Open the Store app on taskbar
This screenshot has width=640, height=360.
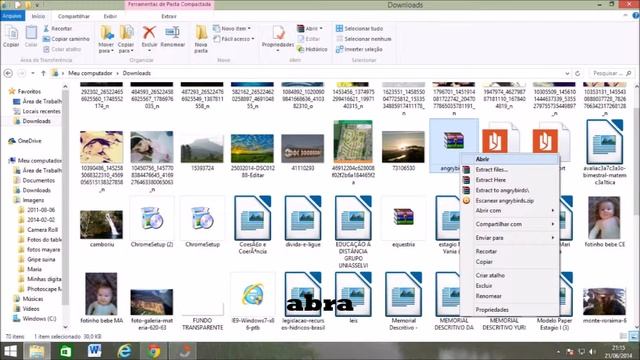(66, 351)
